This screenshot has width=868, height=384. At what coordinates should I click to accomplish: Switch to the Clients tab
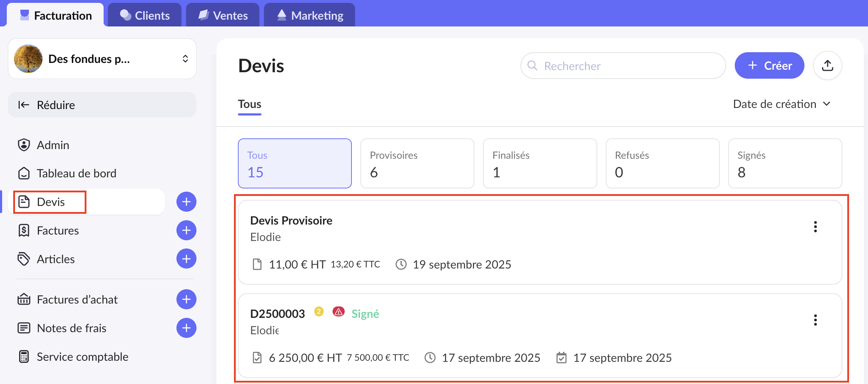[x=145, y=15]
